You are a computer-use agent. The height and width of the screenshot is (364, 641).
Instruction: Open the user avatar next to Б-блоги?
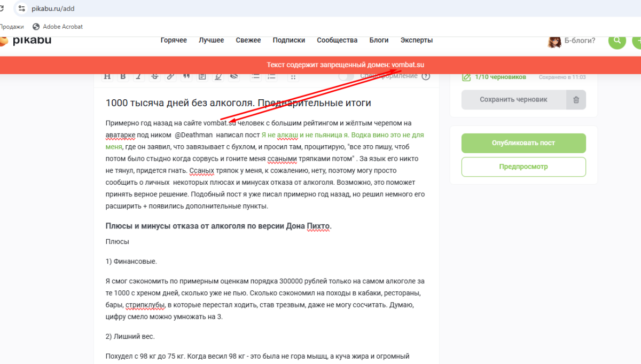tap(554, 41)
